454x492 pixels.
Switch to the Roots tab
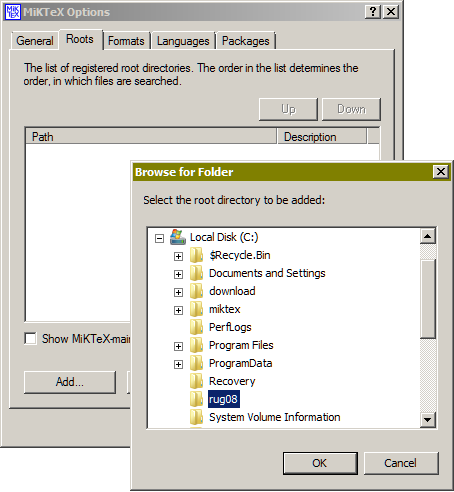click(x=80, y=39)
